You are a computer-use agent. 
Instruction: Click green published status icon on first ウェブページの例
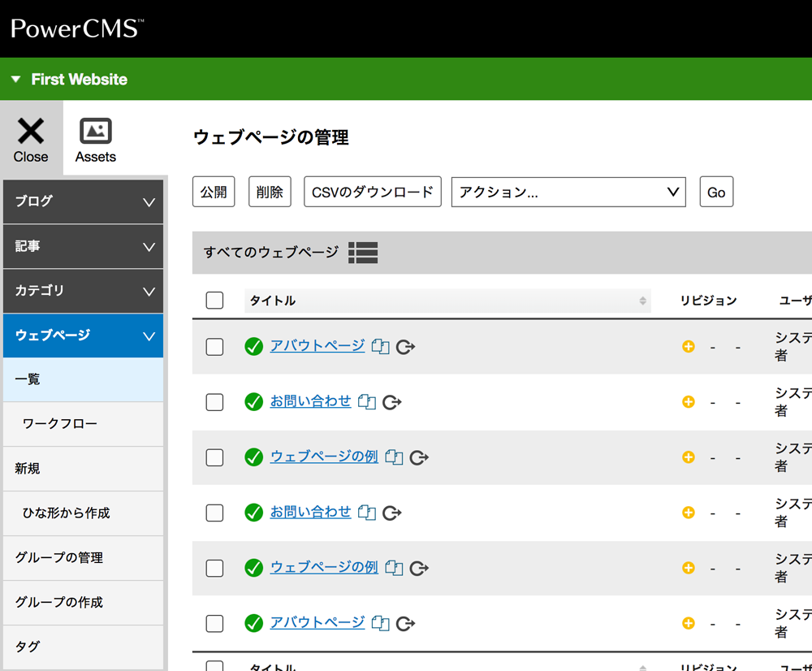pyautogui.click(x=254, y=457)
